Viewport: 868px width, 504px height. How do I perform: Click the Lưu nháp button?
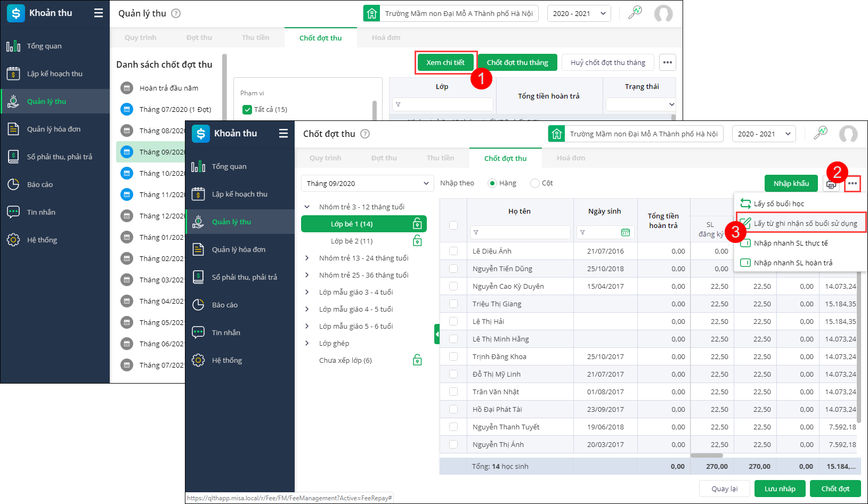[780, 489]
